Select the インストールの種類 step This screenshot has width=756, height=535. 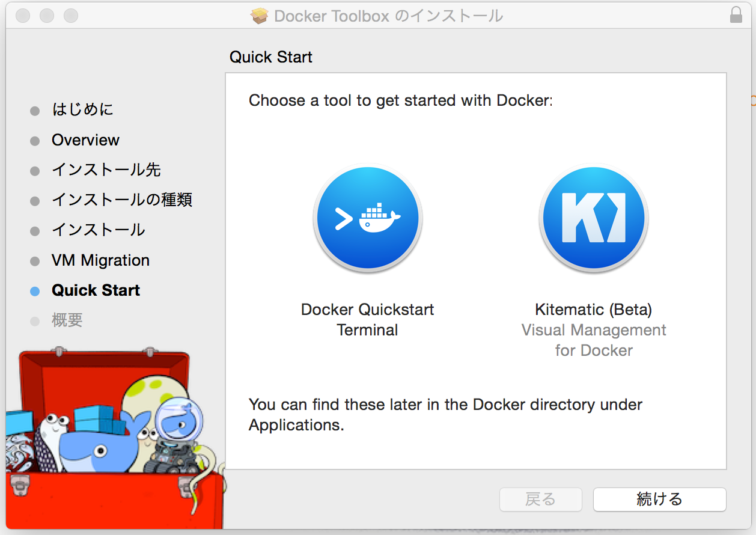pos(122,200)
